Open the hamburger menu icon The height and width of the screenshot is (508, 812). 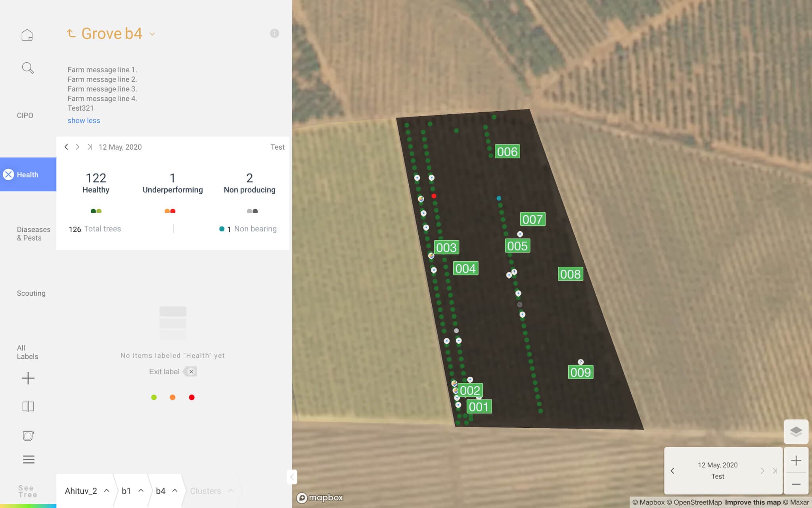[28, 459]
